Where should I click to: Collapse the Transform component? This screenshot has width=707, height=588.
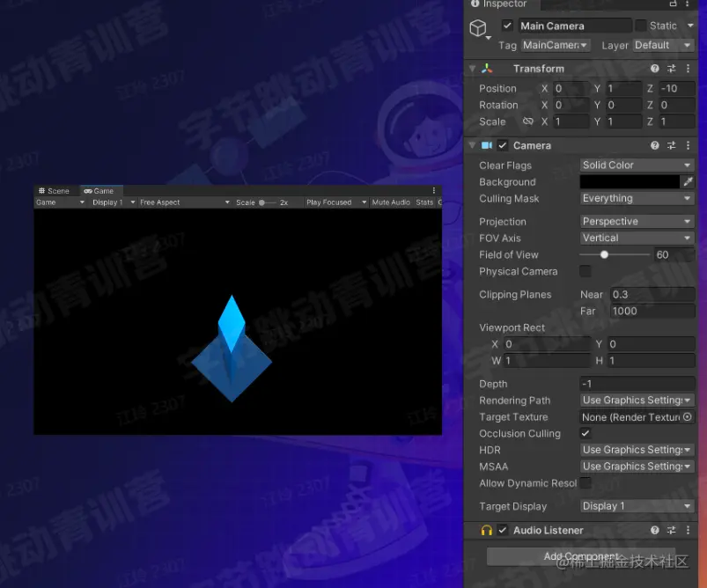pos(472,69)
